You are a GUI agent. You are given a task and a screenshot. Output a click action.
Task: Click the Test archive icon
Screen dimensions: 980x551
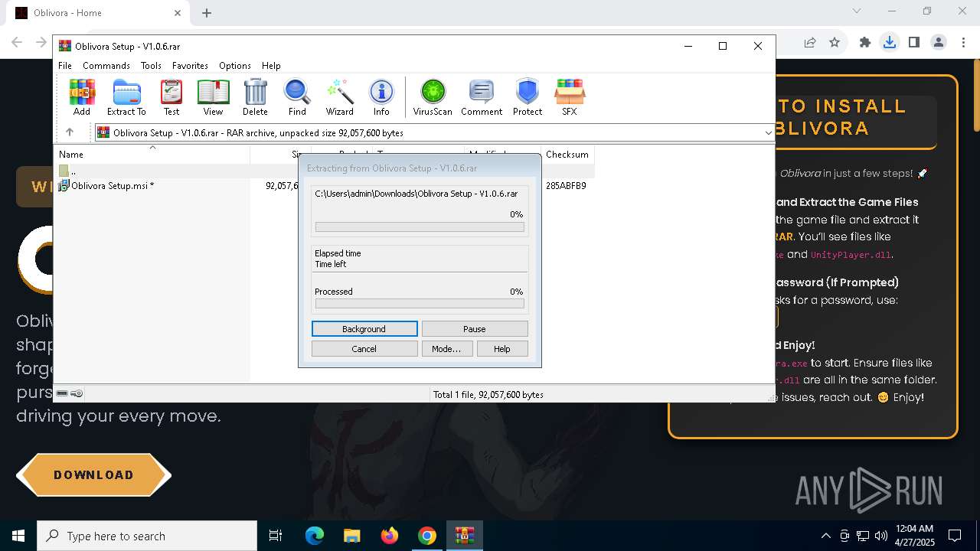click(171, 96)
